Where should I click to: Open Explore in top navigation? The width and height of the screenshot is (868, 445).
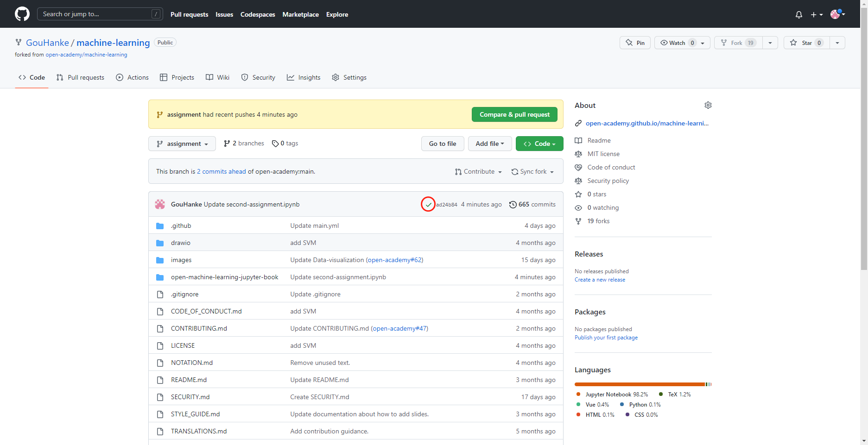[337, 14]
